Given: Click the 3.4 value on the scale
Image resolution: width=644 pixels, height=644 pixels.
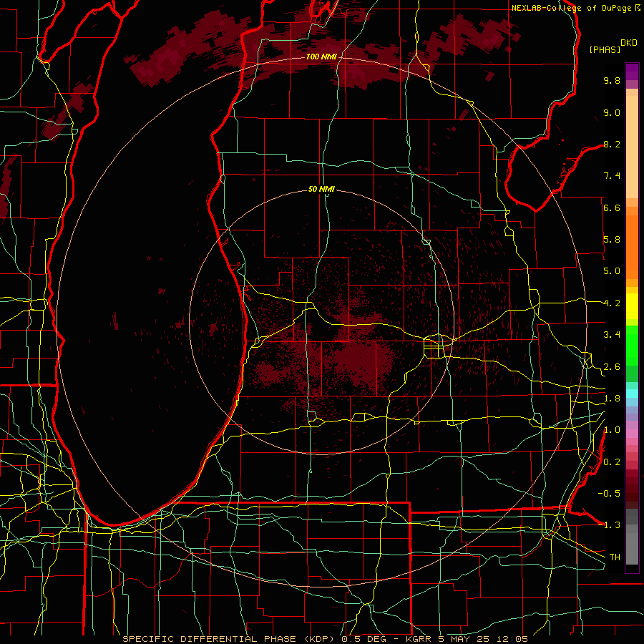Looking at the screenshot, I should 612,335.
